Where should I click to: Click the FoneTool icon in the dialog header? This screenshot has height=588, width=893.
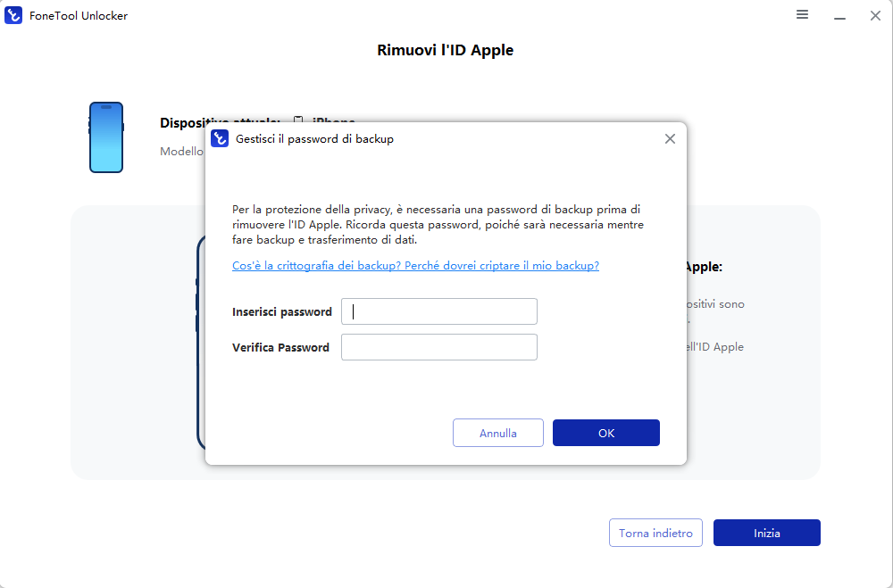(x=220, y=139)
